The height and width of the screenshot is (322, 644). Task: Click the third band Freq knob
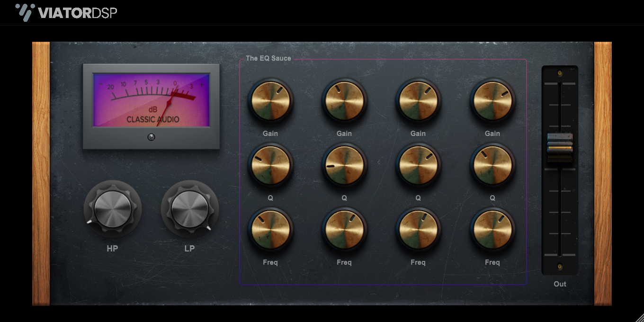coord(418,230)
